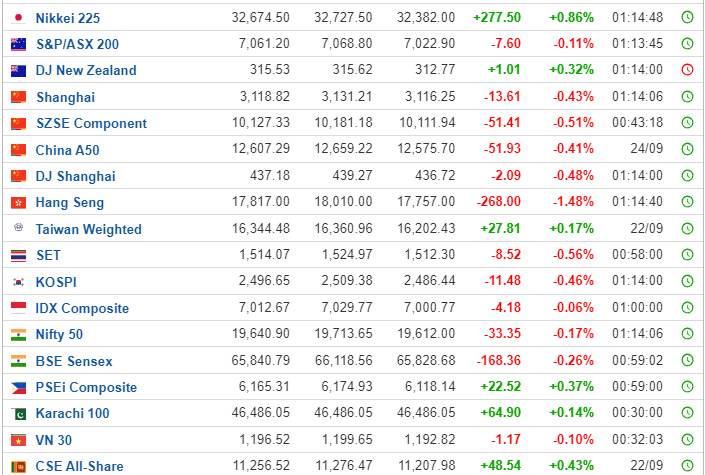The height and width of the screenshot is (475, 705).
Task: Click the green clock icon for Nikkei 225
Action: pyautogui.click(x=687, y=18)
